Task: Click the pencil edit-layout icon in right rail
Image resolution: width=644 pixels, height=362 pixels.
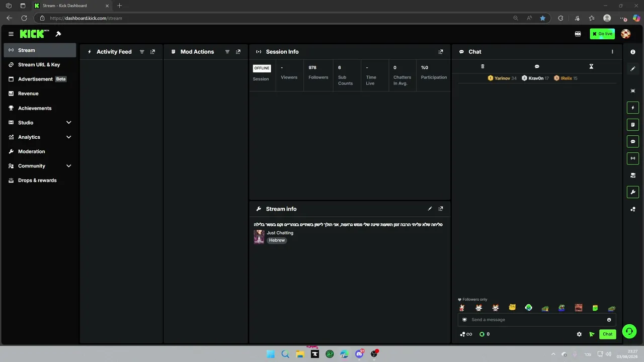Action: click(x=633, y=69)
